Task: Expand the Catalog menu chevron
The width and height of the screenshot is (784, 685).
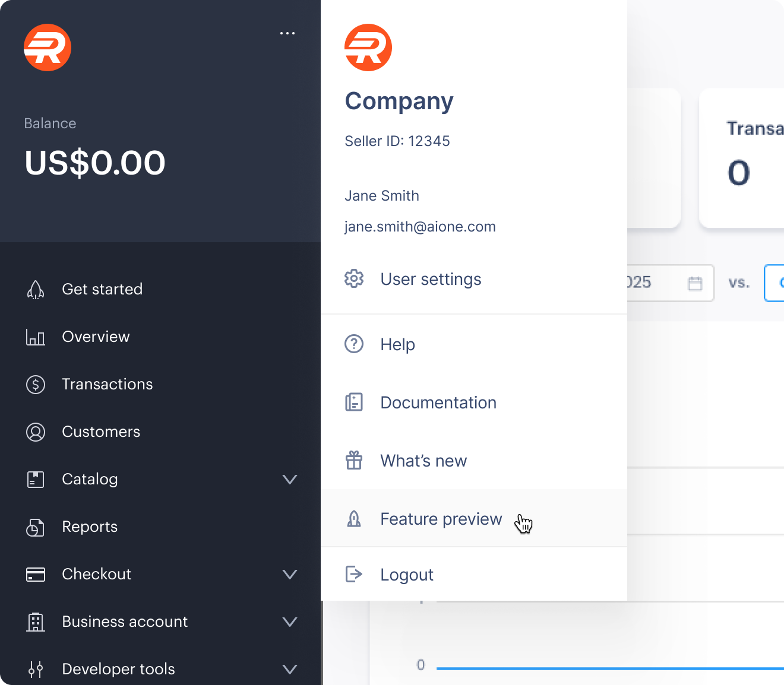Action: click(290, 480)
